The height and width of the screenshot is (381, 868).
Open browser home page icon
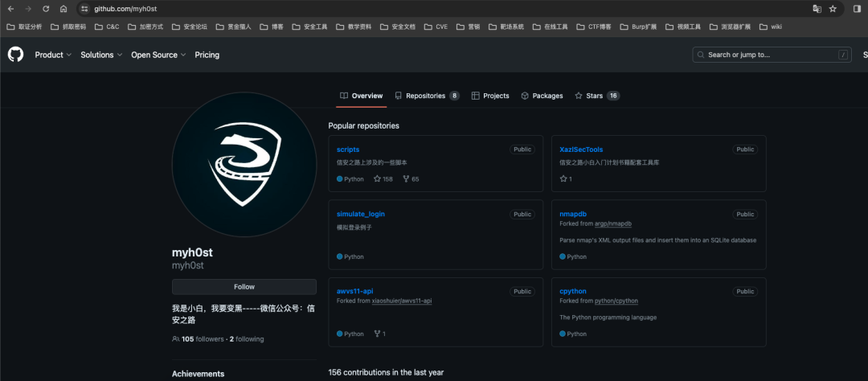(63, 9)
